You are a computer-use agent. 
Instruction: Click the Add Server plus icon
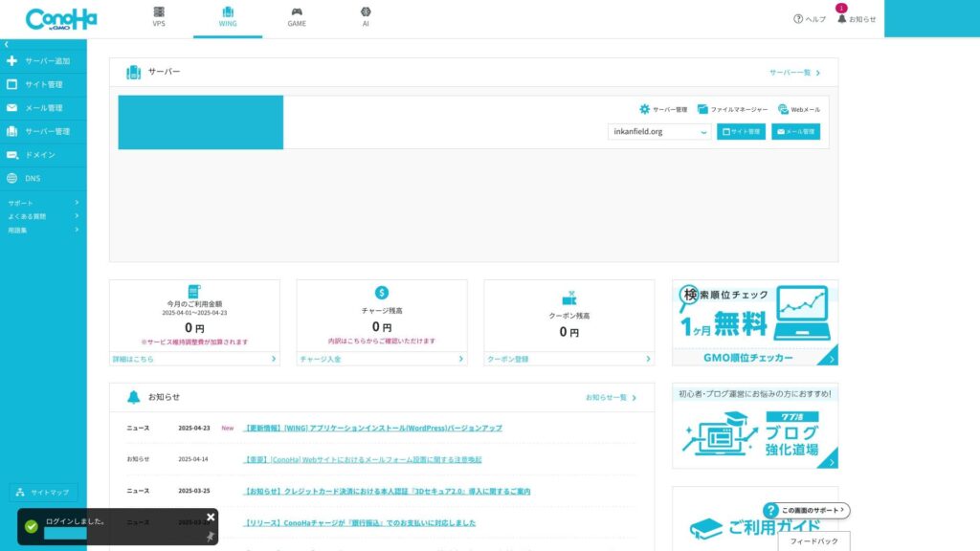pos(12,61)
